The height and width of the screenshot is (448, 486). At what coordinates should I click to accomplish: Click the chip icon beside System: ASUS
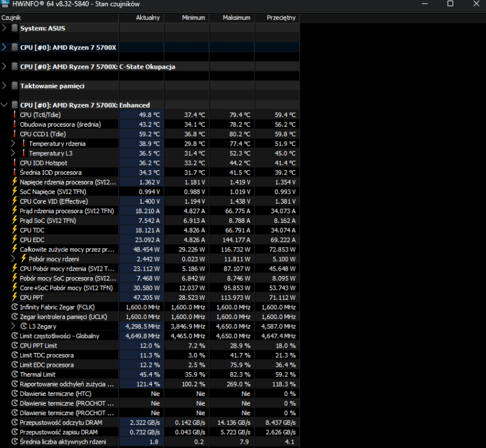tap(14, 28)
